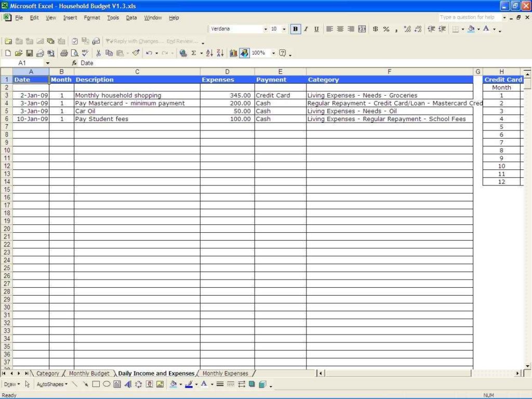Insert a Hyperlink using the toolbar icon
This screenshot has height=399, width=532.
coord(183,52)
